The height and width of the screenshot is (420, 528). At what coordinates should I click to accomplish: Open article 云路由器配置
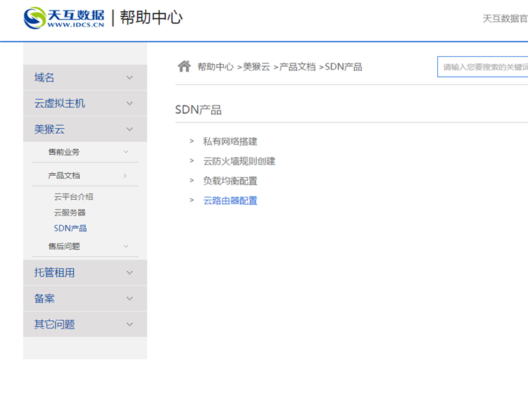tap(230, 201)
